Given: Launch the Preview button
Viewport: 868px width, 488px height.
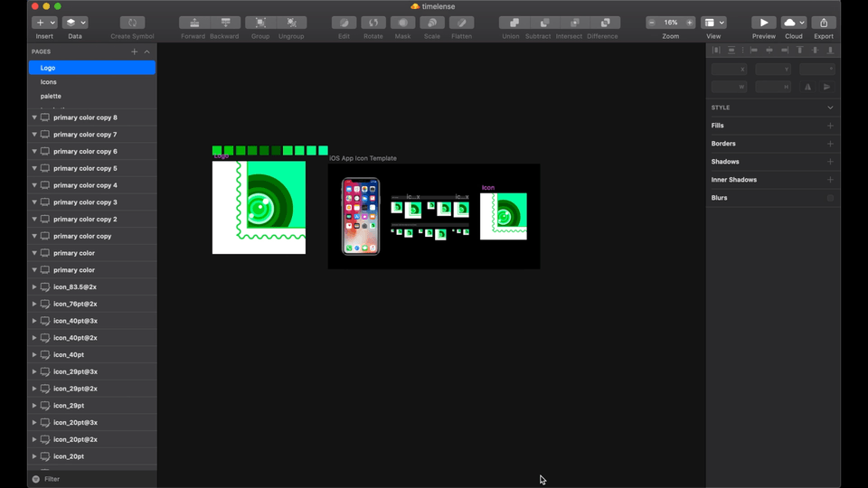Looking at the screenshot, I should [763, 23].
